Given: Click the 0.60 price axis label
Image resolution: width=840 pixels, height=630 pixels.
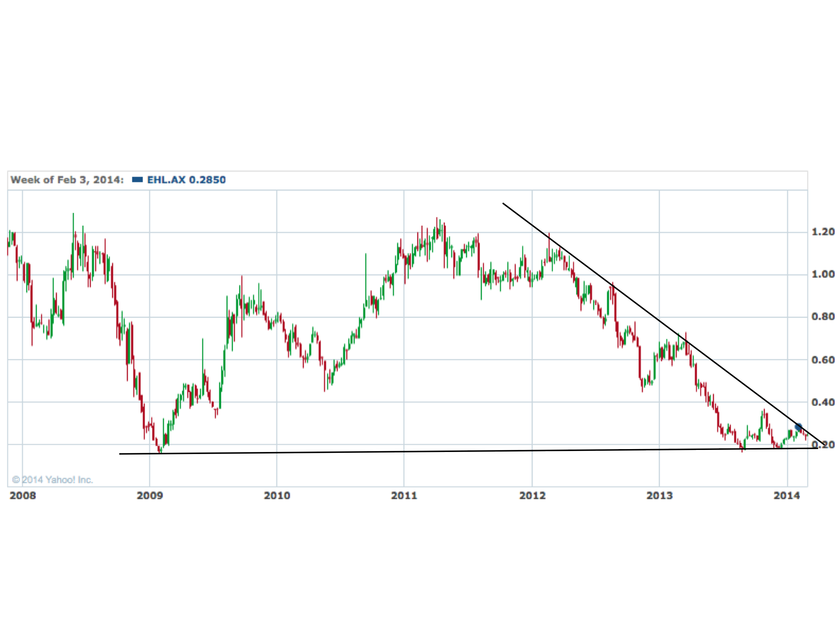Looking at the screenshot, I should tap(823, 360).
